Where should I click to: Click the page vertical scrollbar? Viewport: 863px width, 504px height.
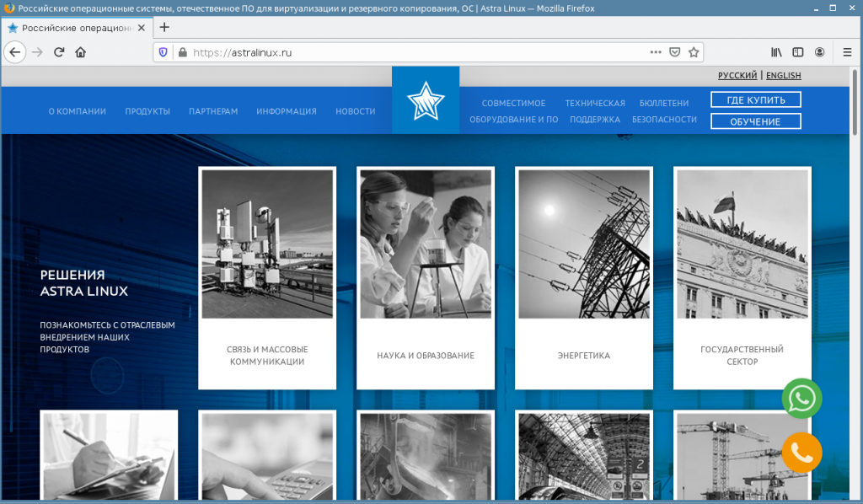(x=855, y=102)
